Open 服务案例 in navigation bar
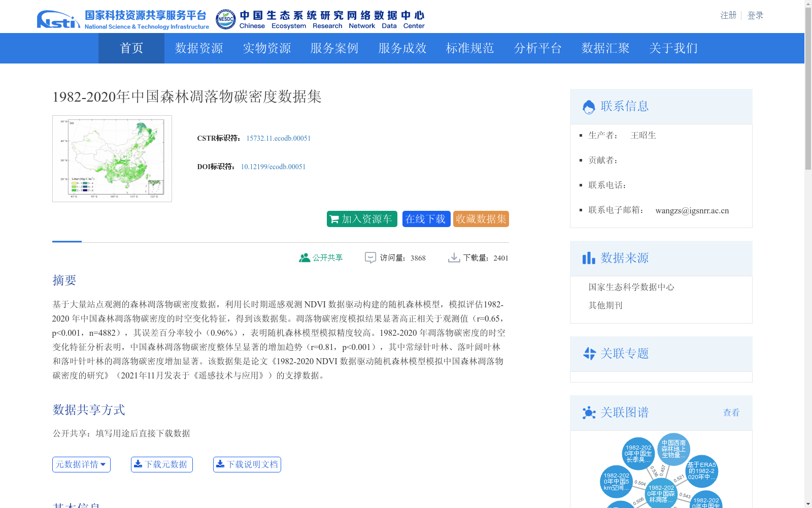Screen dimensions: 812x508 (x=334, y=48)
